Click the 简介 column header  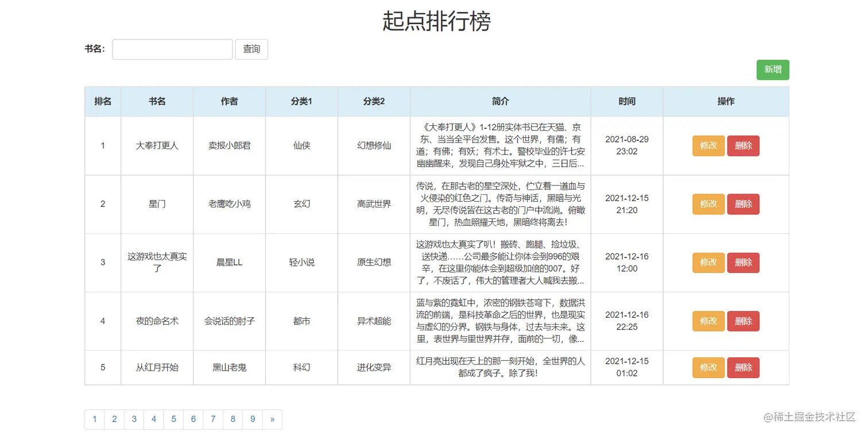[501, 102]
